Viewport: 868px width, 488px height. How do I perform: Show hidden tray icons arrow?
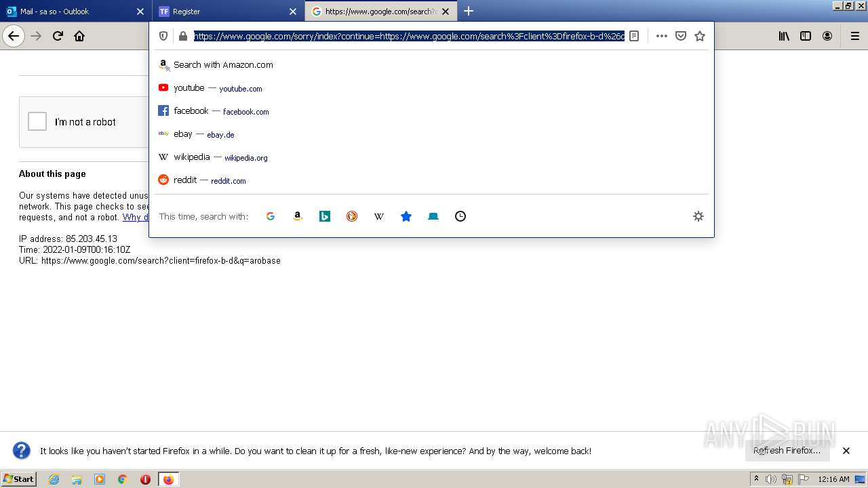tap(756, 479)
